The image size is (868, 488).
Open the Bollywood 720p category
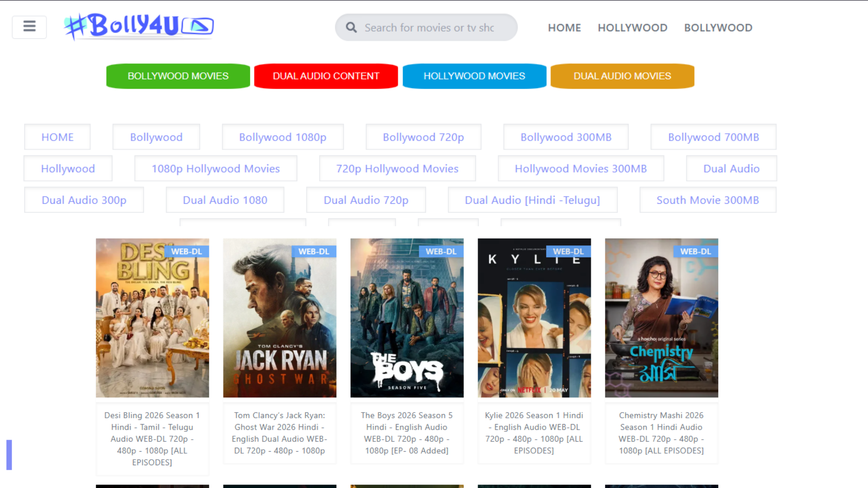click(424, 137)
